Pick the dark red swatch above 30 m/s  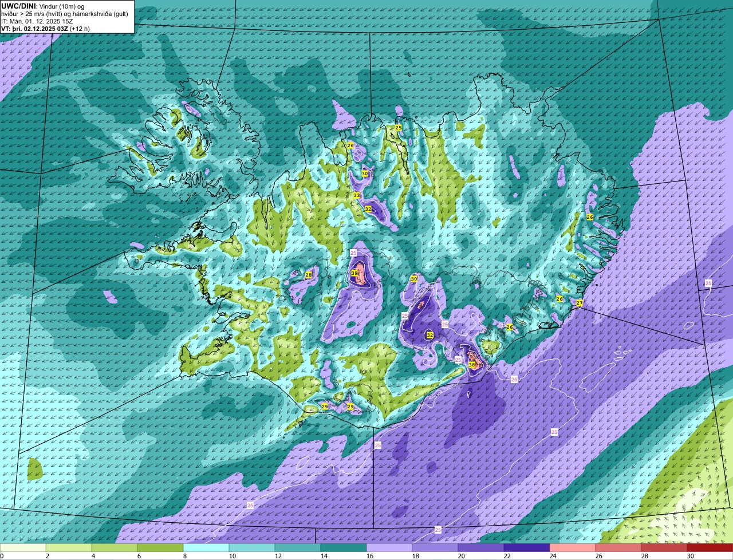click(x=710, y=548)
